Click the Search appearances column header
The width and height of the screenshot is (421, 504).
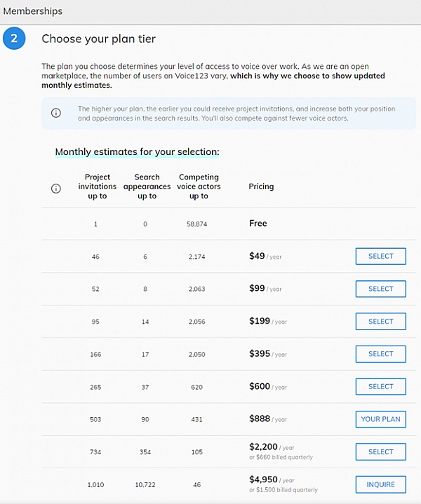pyautogui.click(x=147, y=186)
